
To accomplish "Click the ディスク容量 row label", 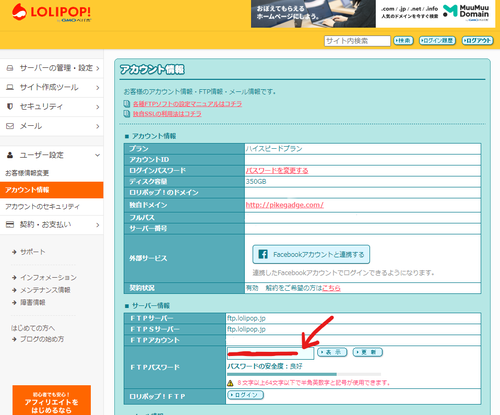I will pos(148,182).
